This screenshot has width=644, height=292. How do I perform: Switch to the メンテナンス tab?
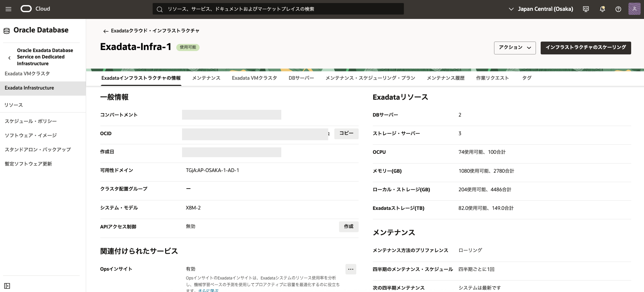click(x=206, y=78)
